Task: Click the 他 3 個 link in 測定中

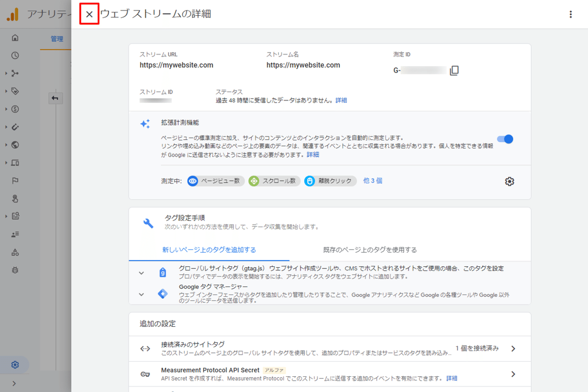Action: tap(373, 181)
